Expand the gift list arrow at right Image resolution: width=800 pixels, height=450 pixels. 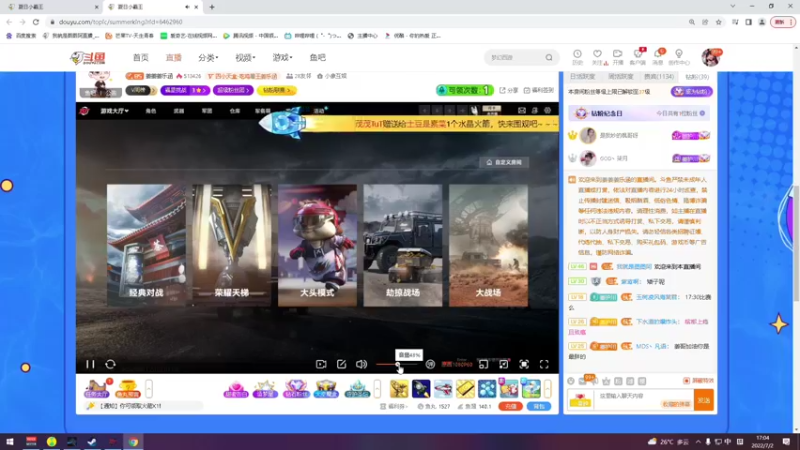point(547,389)
